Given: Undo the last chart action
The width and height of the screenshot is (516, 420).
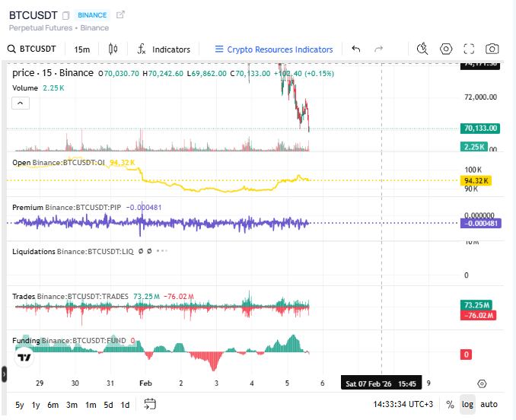Looking at the screenshot, I should [356, 49].
